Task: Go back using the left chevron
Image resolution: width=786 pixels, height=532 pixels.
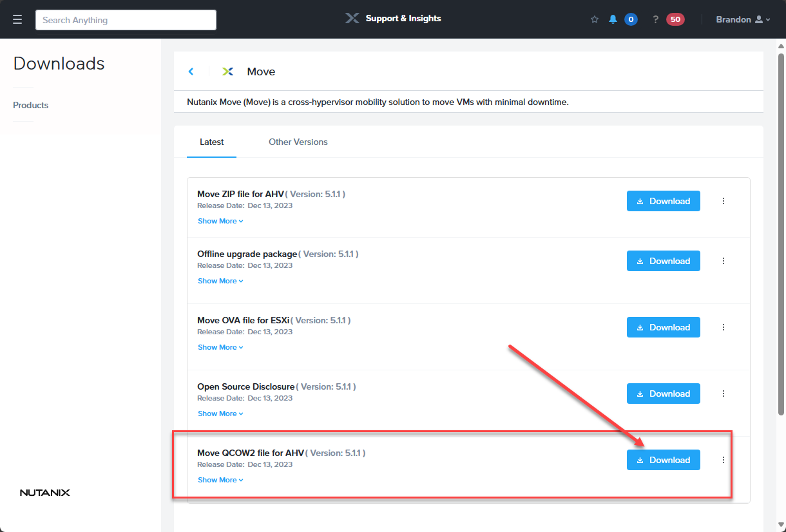Action: 191,71
